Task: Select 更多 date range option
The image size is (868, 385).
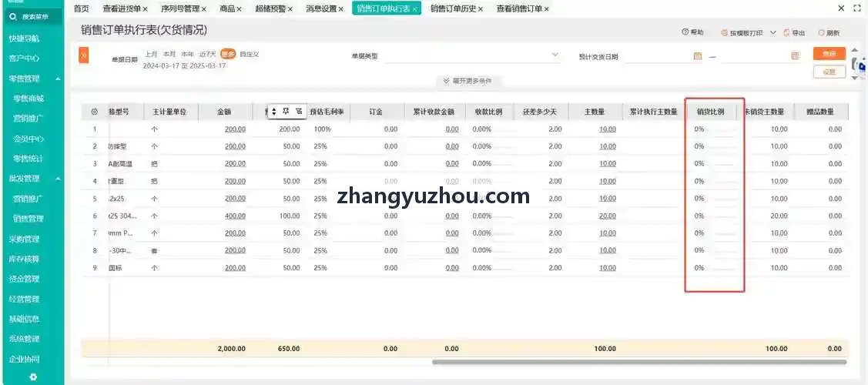Action: click(x=228, y=54)
